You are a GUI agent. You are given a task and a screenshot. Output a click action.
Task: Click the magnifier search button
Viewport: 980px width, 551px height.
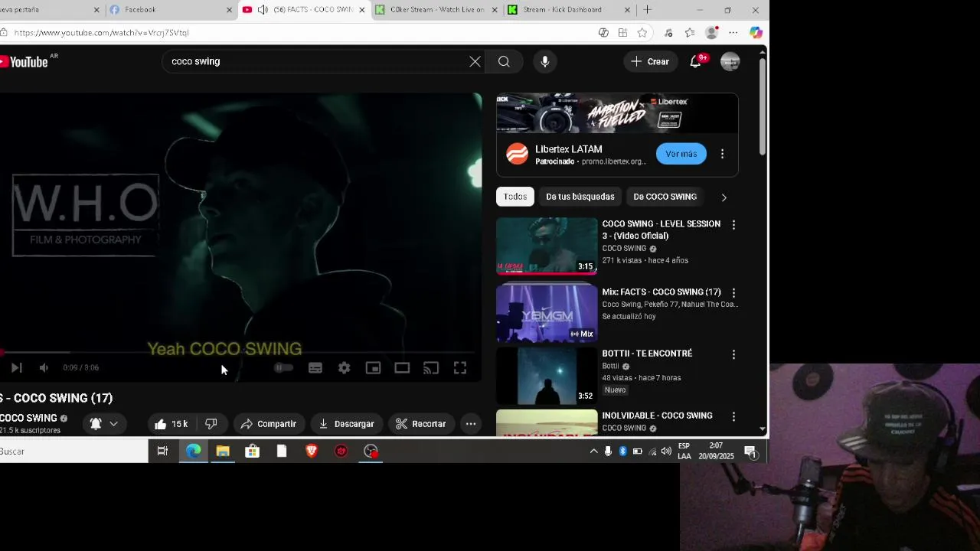(x=504, y=61)
